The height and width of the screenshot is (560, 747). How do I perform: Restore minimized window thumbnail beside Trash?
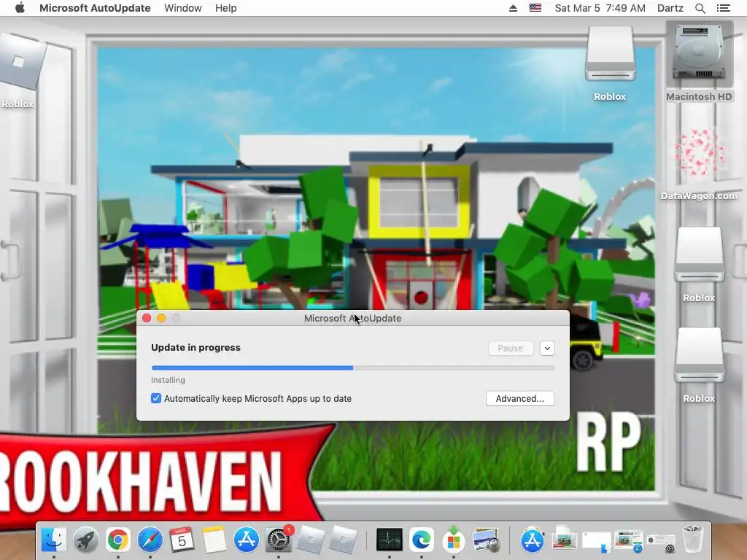pos(661,542)
